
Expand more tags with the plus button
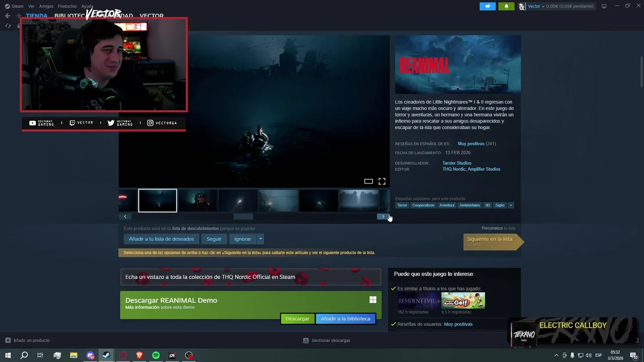(511, 205)
